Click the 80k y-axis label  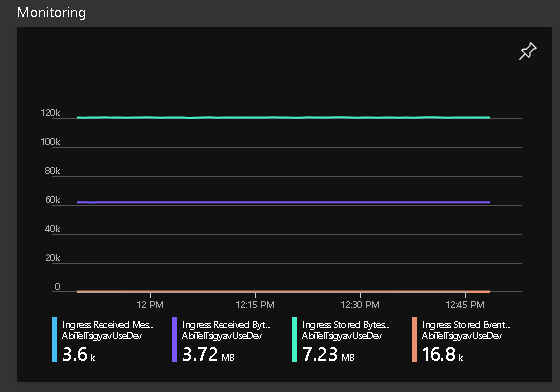coord(52,171)
